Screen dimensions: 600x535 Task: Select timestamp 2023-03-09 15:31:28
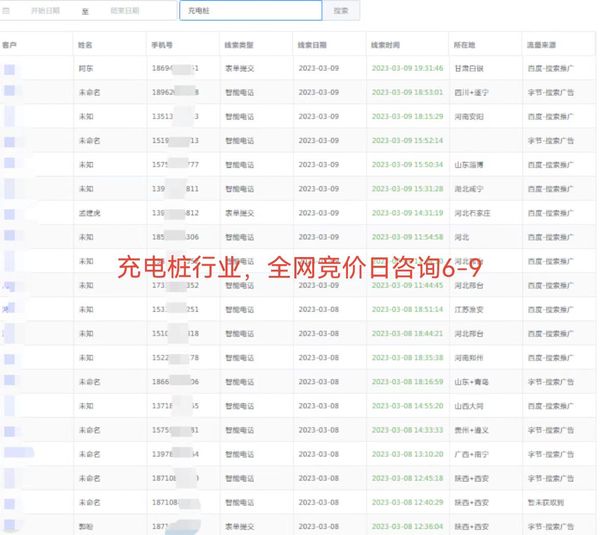click(408, 189)
